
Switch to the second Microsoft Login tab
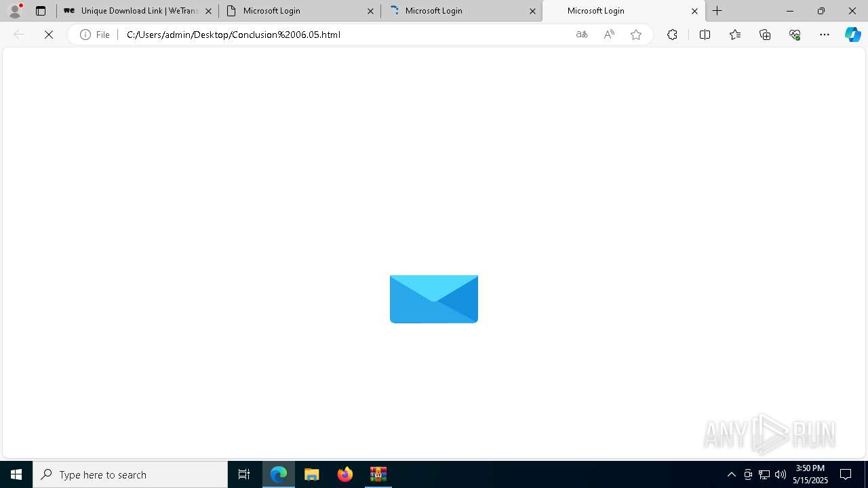click(299, 11)
